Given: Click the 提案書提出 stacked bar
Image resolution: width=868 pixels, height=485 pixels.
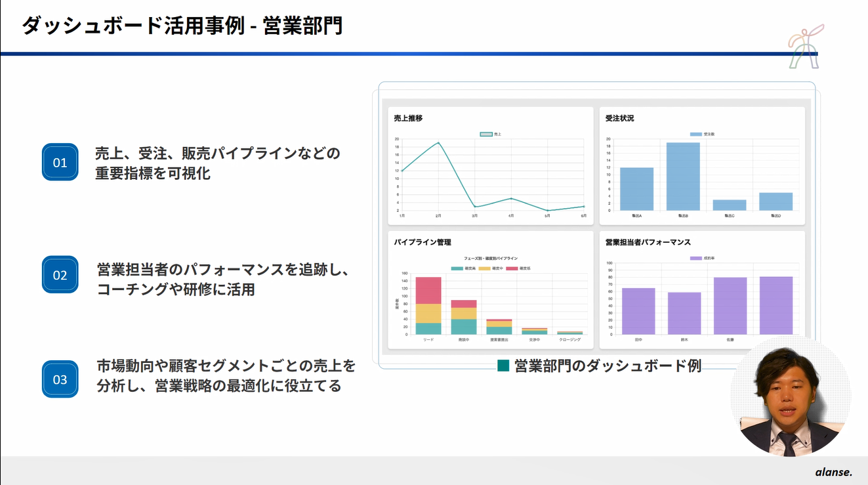Looking at the screenshot, I should 499,327.
